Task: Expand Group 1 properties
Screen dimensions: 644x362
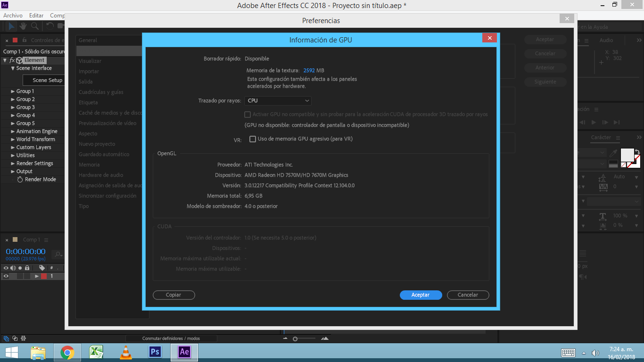Action: 13,91
